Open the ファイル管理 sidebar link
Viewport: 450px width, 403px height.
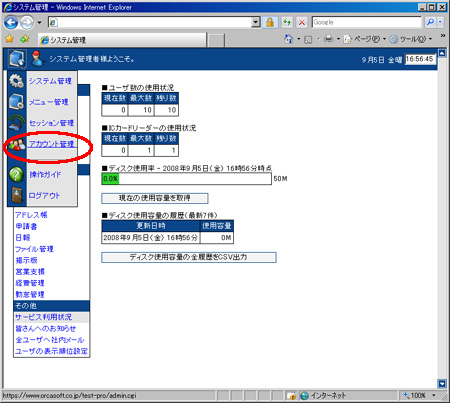click(34, 249)
